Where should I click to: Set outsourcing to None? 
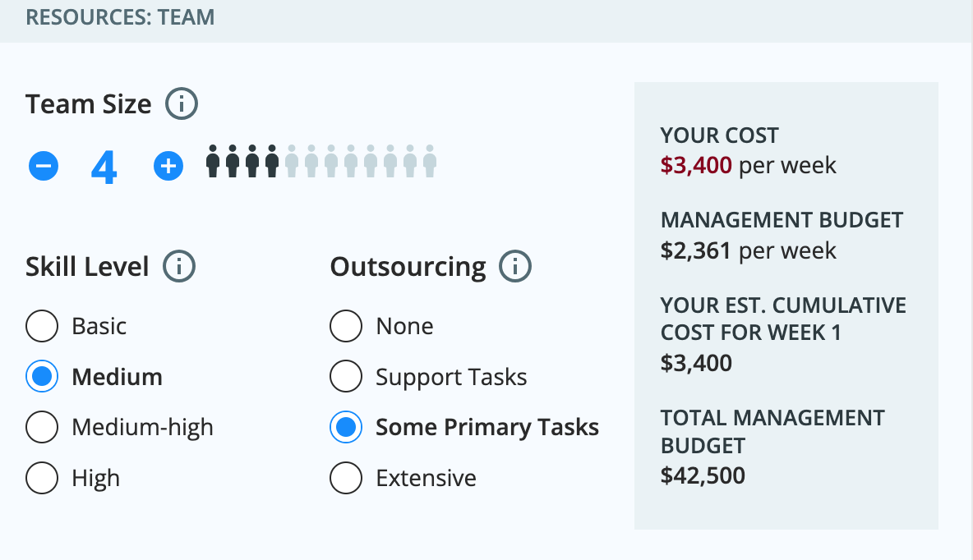click(346, 326)
